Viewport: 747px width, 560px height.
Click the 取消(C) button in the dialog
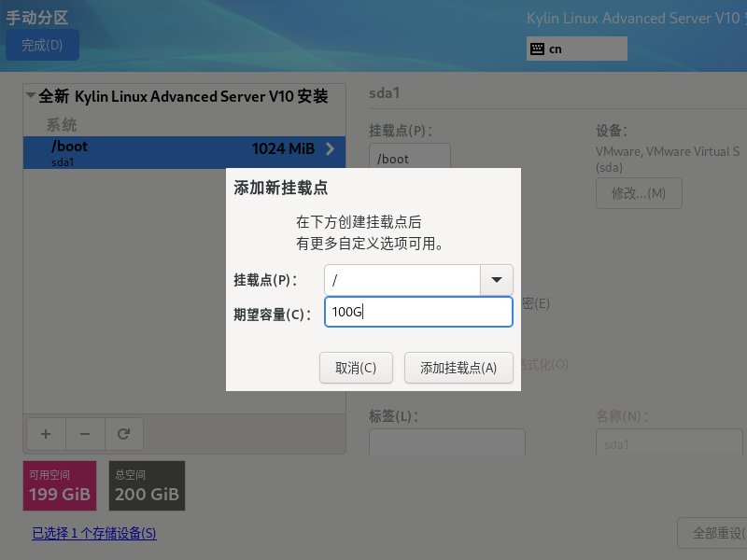point(356,367)
